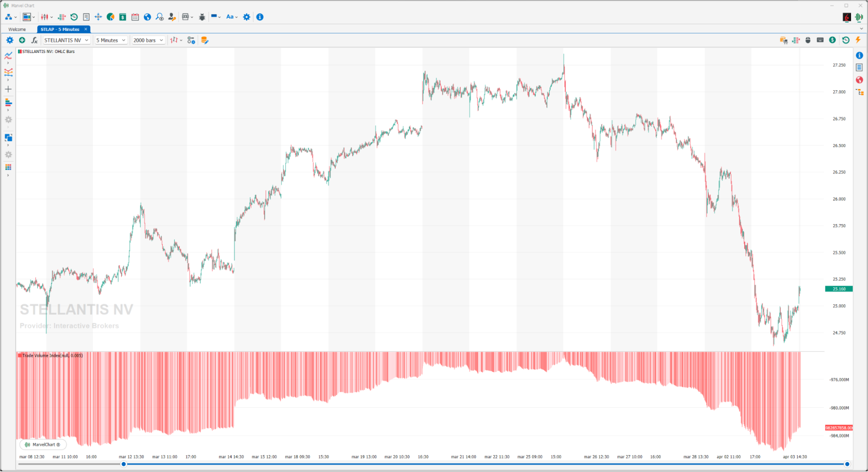This screenshot has width=868, height=472.
Task: Click the colored grid icon in left sidebar
Action: tap(8, 167)
